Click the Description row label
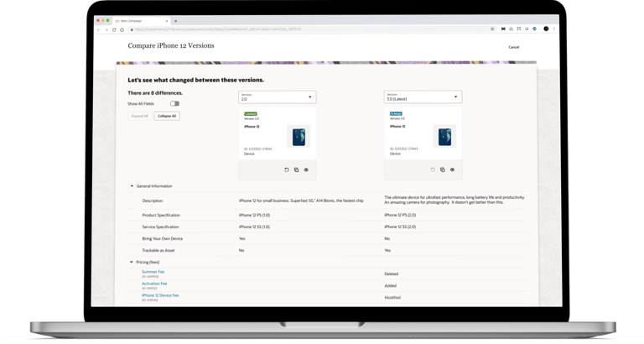 153,201
